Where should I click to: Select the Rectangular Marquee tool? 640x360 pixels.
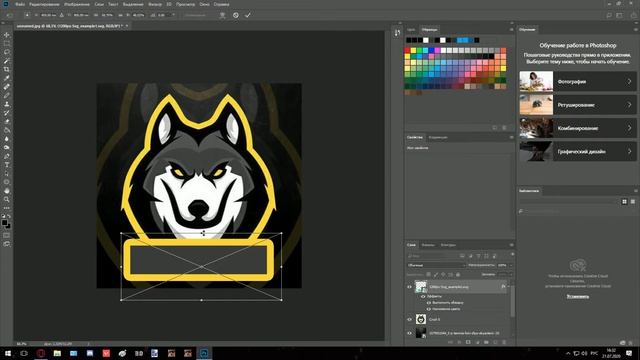point(7,44)
